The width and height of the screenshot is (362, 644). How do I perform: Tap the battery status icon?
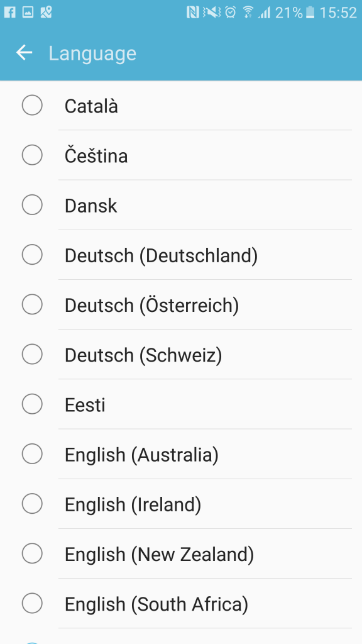click(x=310, y=13)
